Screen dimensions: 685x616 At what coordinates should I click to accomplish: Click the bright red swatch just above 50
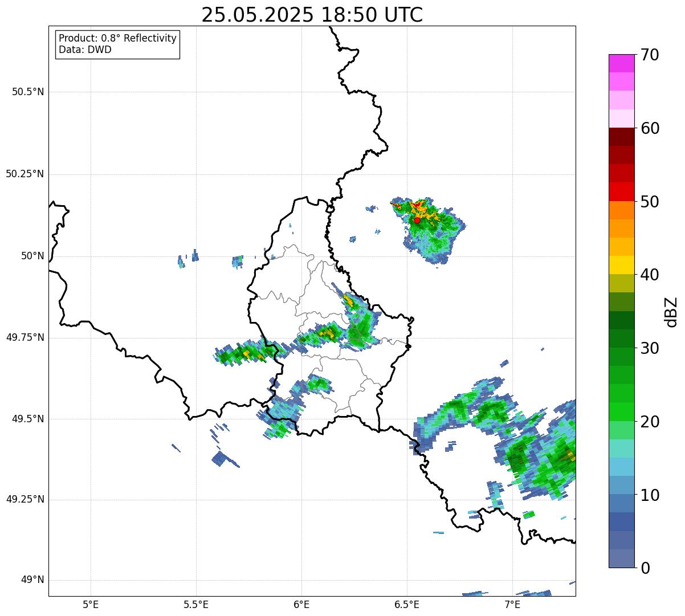(x=622, y=192)
